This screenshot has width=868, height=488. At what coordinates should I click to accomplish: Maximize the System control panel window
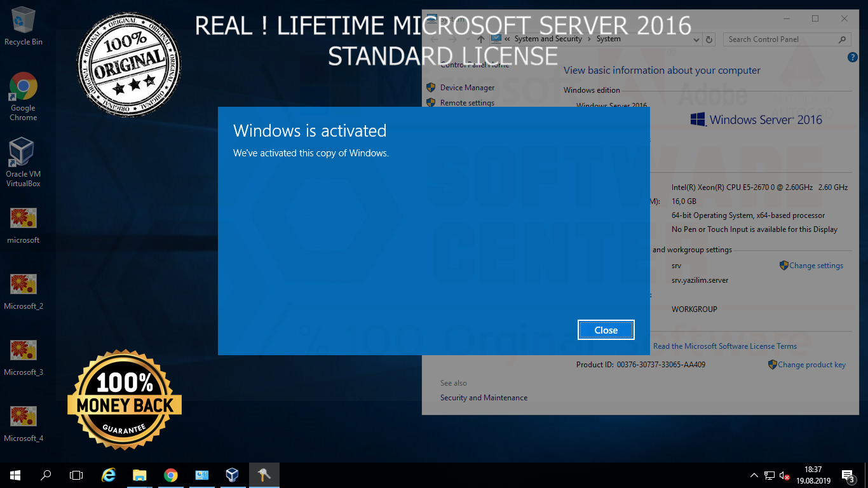tap(815, 19)
